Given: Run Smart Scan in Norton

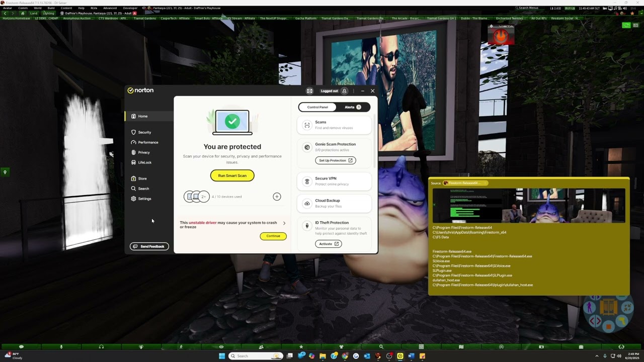Looking at the screenshot, I should (x=232, y=175).
